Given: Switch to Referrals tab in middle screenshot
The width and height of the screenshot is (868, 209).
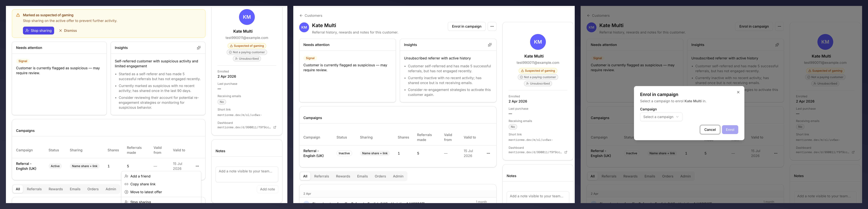Looking at the screenshot, I should point(321,176).
